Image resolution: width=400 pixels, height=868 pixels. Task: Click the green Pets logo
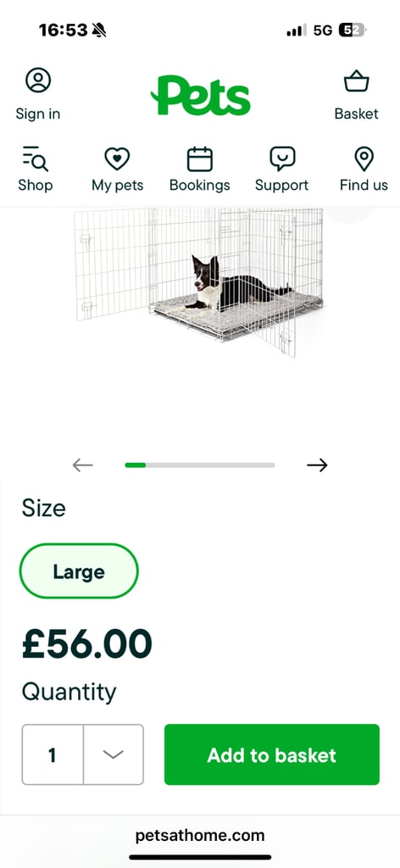[x=200, y=95]
